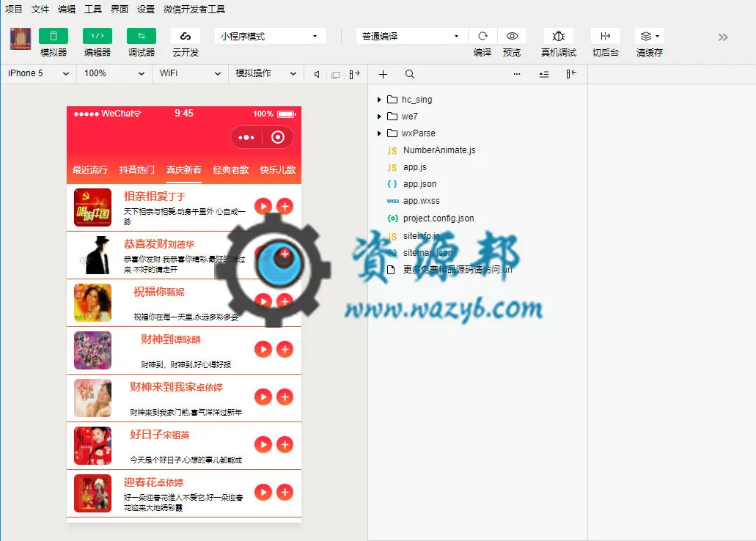Toggle the 模拟器 simulator panel button

tap(53, 36)
